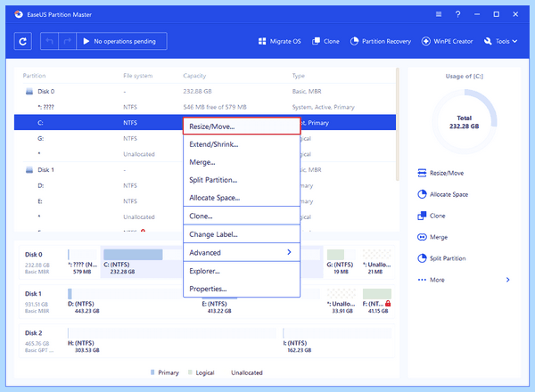Image resolution: width=535 pixels, height=392 pixels.
Task: Select Change Label menu entry
Action: coord(242,234)
